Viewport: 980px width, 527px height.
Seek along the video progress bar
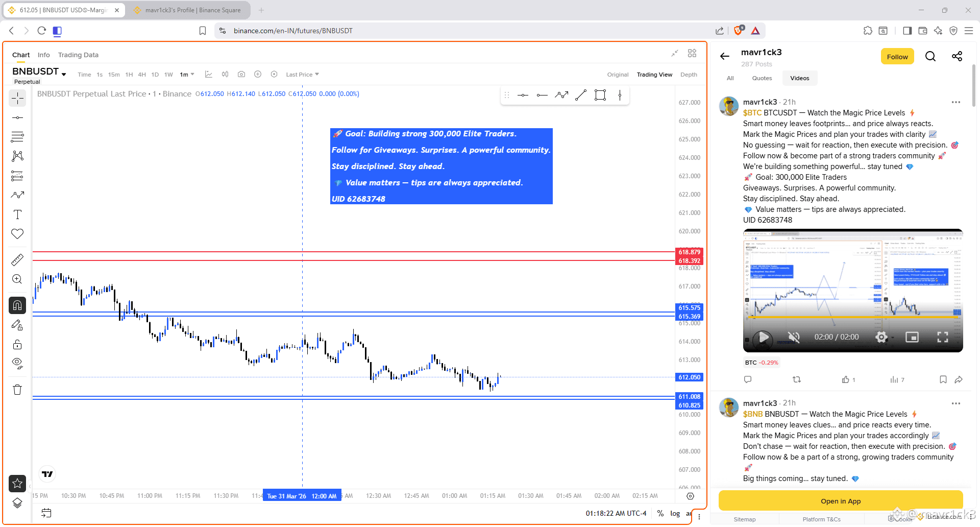click(x=853, y=318)
